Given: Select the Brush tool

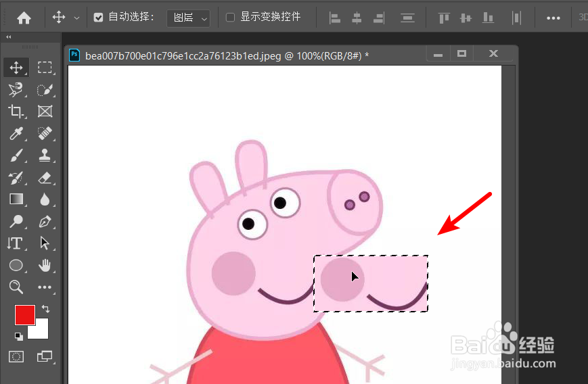Looking at the screenshot, I should click(x=16, y=155).
